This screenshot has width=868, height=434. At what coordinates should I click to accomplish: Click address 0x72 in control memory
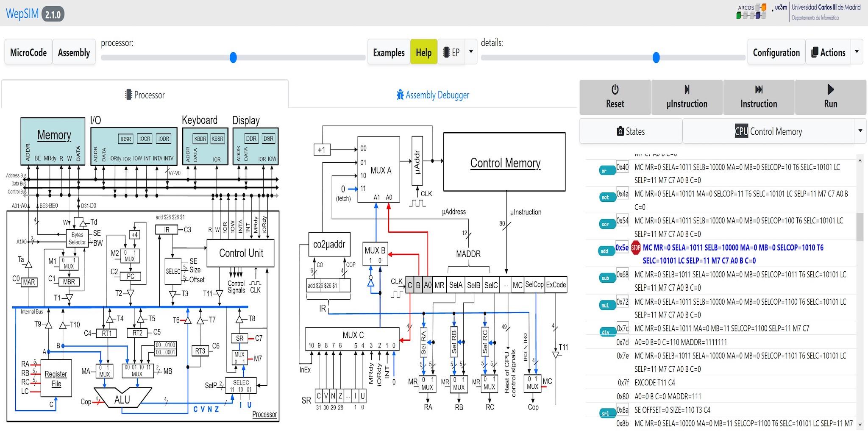622,302
